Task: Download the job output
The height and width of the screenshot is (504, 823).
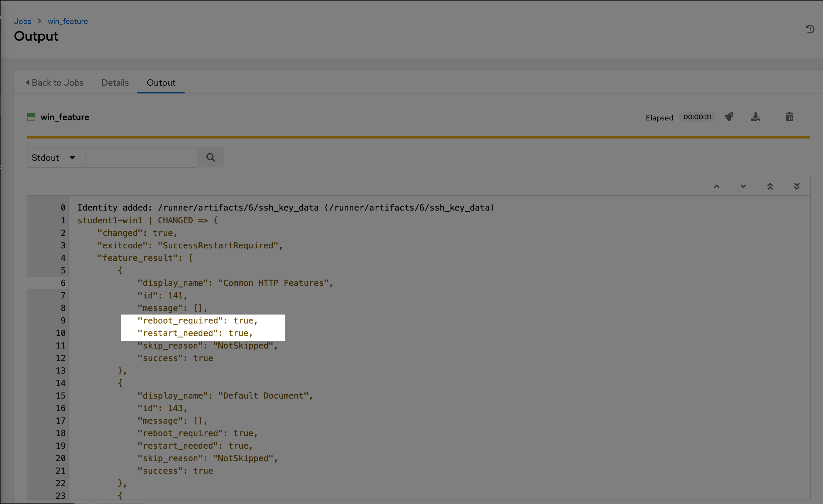Action: (x=756, y=117)
